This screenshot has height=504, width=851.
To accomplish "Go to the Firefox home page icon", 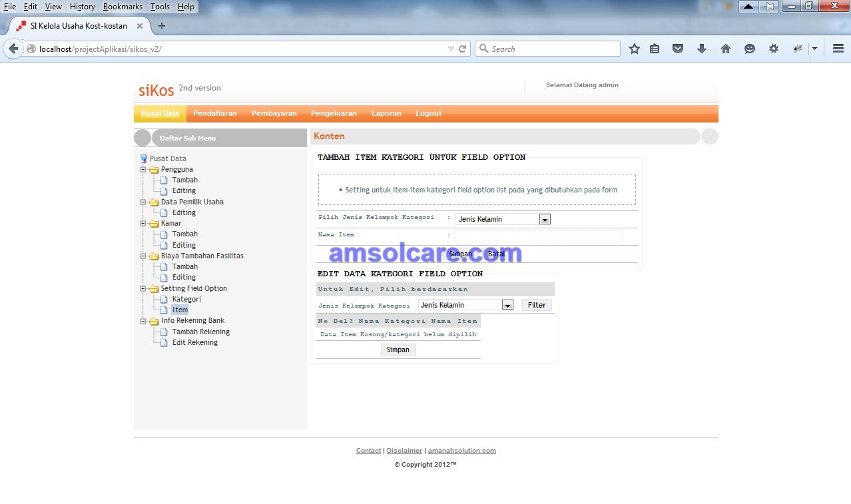I will tap(726, 49).
